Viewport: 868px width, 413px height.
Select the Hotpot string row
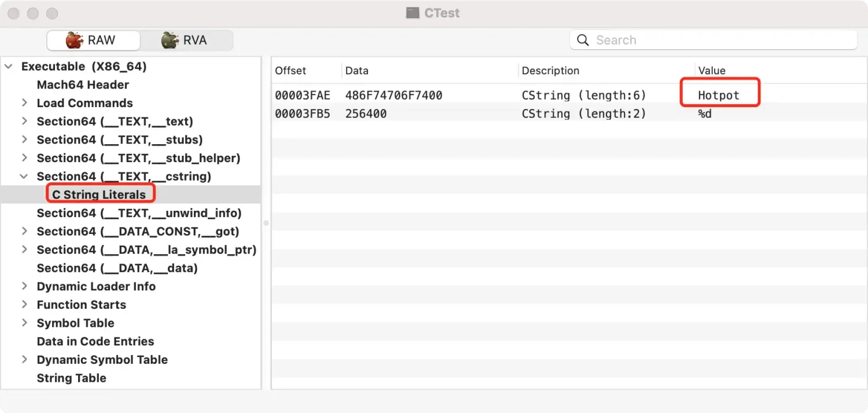pos(463,96)
